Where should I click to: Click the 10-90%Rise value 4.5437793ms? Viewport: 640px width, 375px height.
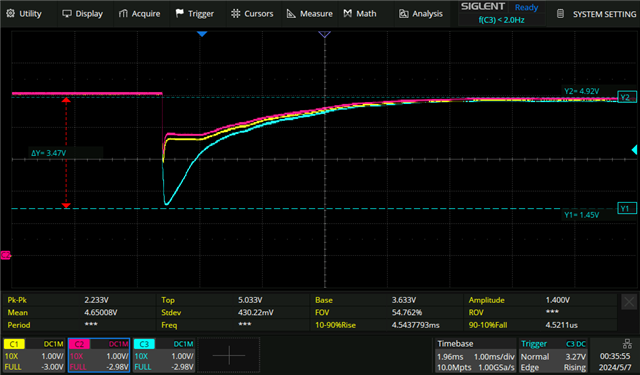pos(416,325)
